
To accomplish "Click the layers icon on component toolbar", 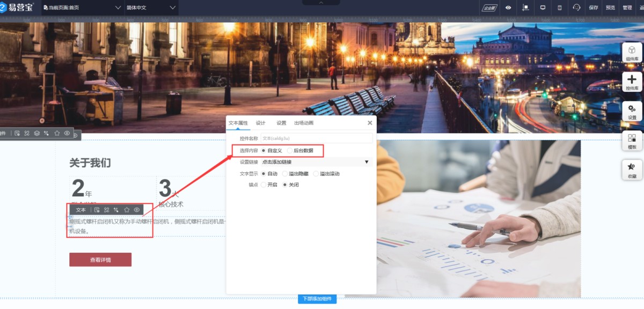I will click(x=37, y=133).
